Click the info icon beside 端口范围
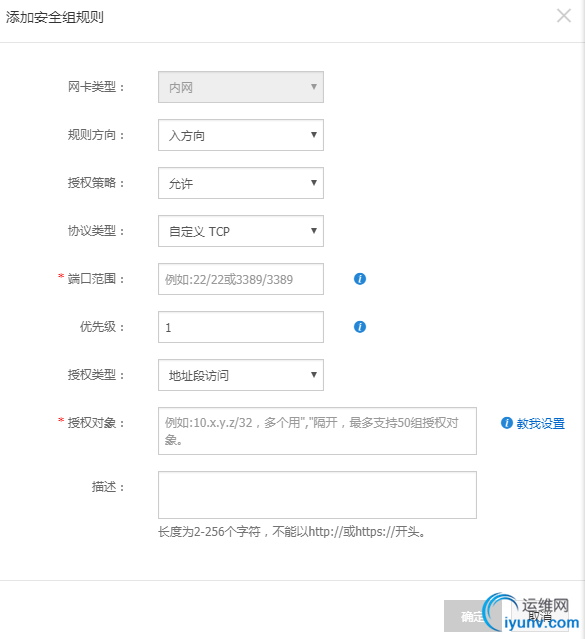 click(x=360, y=279)
